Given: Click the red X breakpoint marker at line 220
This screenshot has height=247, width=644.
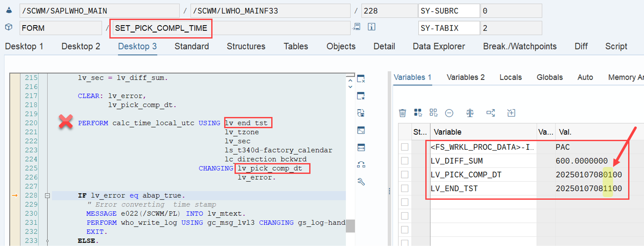Looking at the screenshot, I should [x=66, y=122].
